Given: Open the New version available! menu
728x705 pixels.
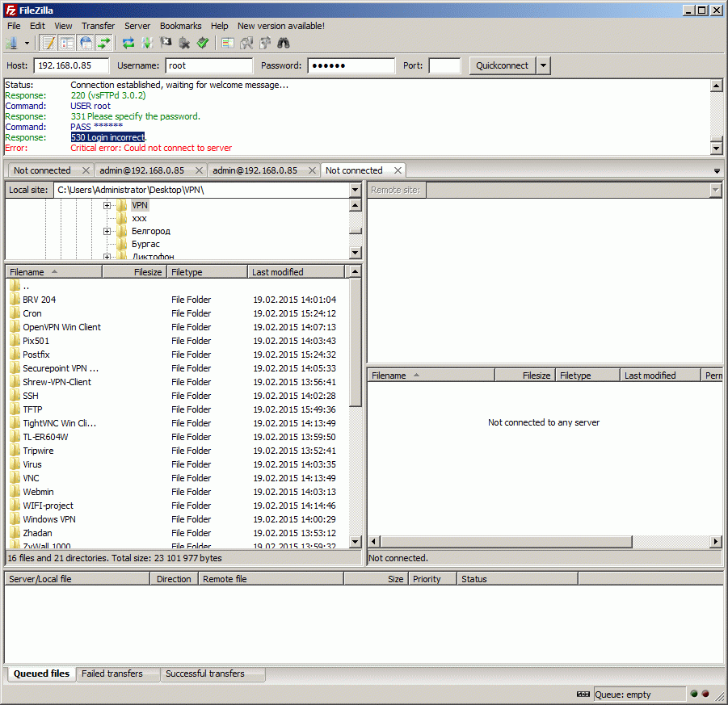Looking at the screenshot, I should 281,26.
